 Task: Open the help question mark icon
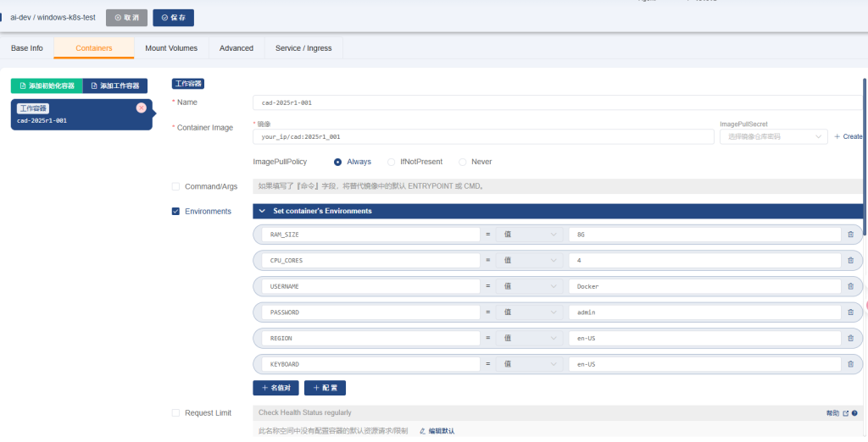point(854,413)
